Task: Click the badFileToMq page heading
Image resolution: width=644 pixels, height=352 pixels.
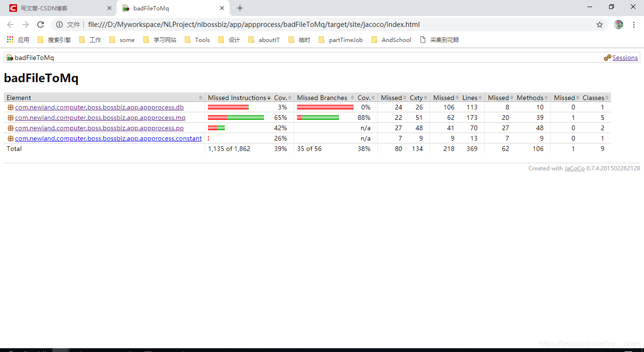Action: [x=41, y=78]
